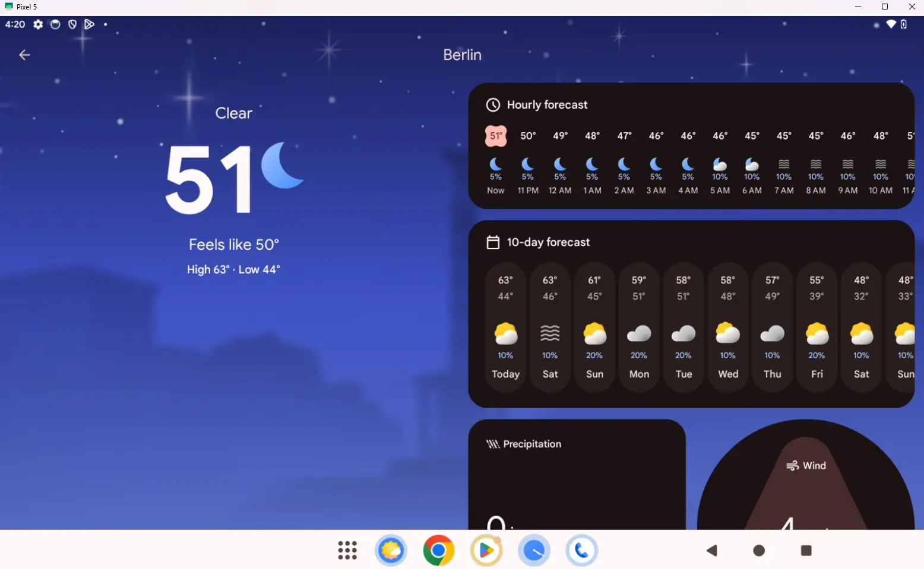Tap the moon icon above 11 PM
This screenshot has height=569, width=924.
click(x=527, y=164)
